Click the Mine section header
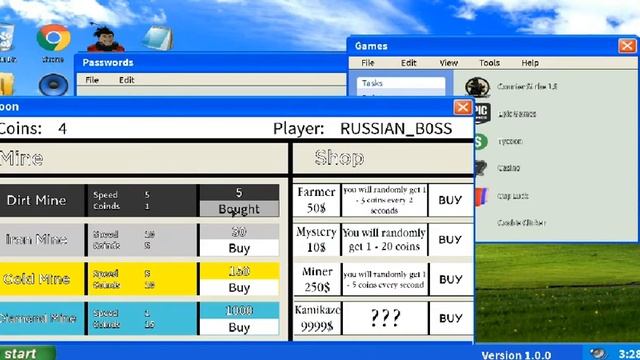The image size is (640, 360). [21, 159]
